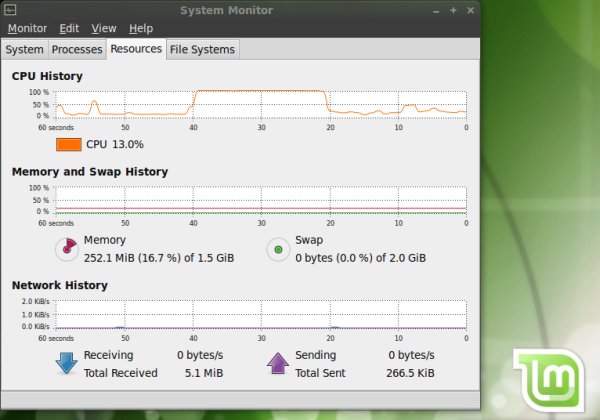Click inside the Network History graph
This screenshot has width=600, height=420.
point(260,313)
